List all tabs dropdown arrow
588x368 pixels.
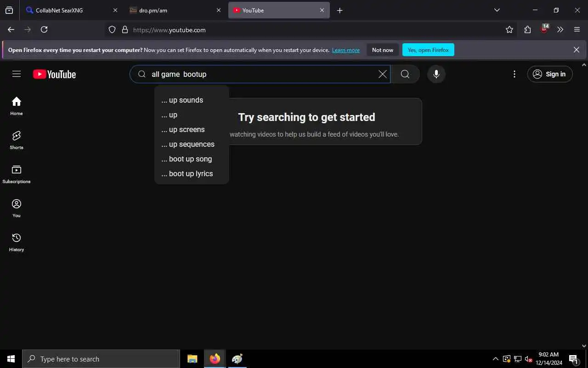497,10
